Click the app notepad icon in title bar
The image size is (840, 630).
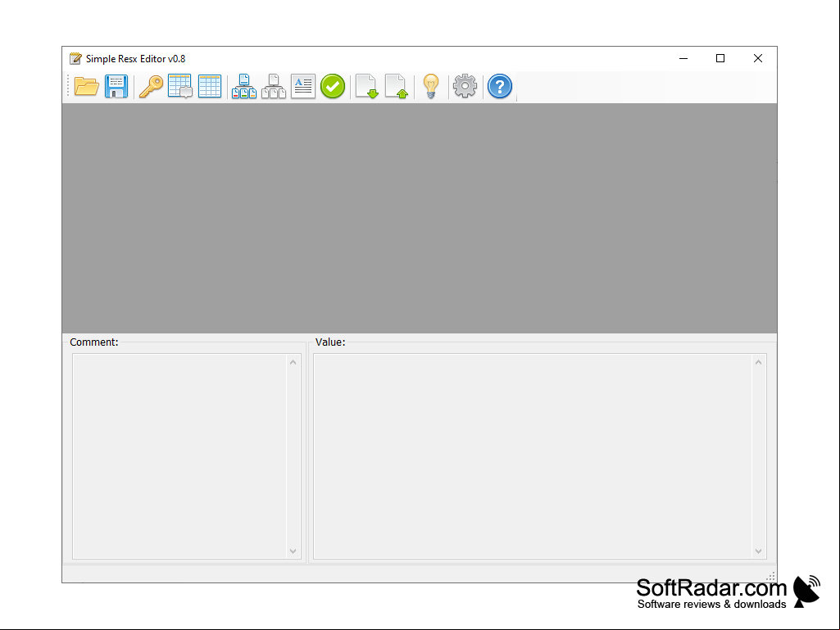75,58
